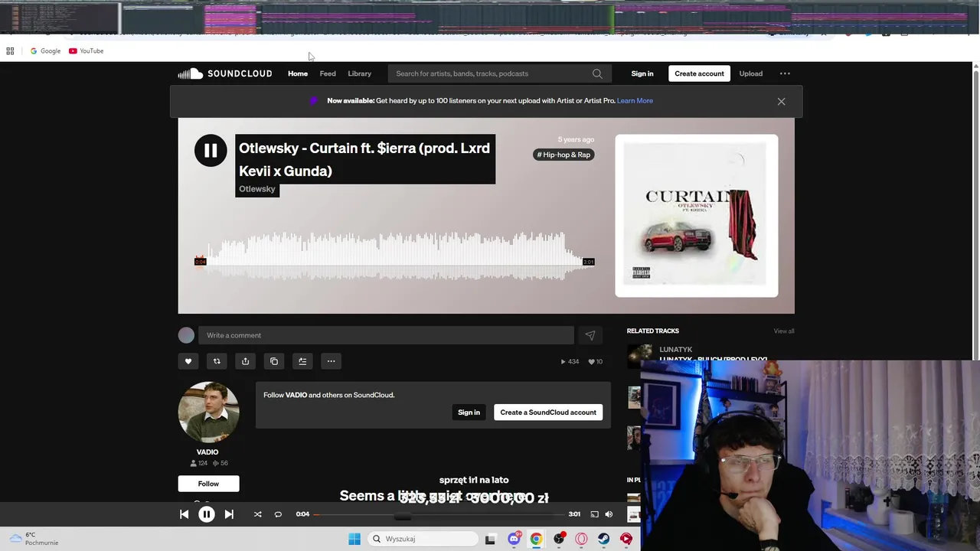Open the cast icon in the player

[x=594, y=514]
